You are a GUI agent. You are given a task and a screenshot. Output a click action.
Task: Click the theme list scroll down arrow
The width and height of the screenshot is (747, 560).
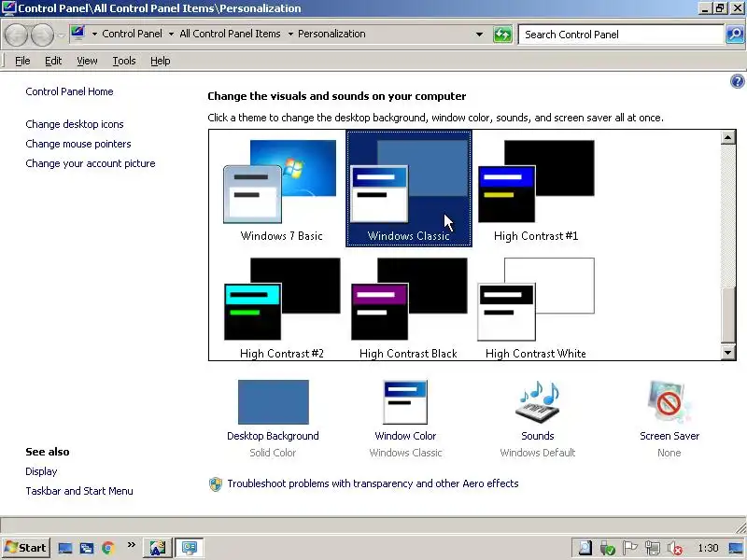pos(728,353)
